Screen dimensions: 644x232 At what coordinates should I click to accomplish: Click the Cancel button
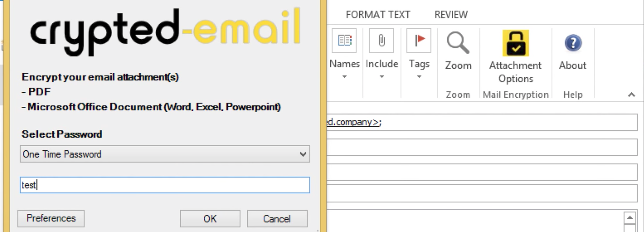point(277,218)
